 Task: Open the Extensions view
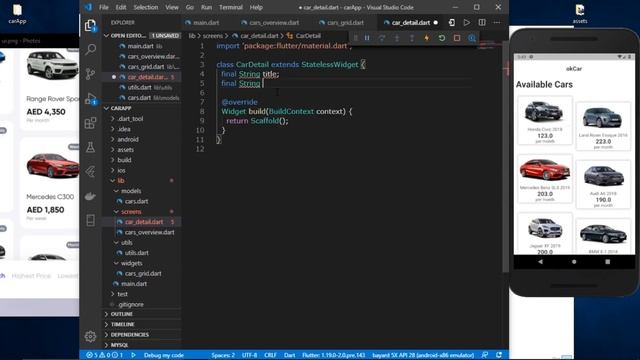(90, 123)
